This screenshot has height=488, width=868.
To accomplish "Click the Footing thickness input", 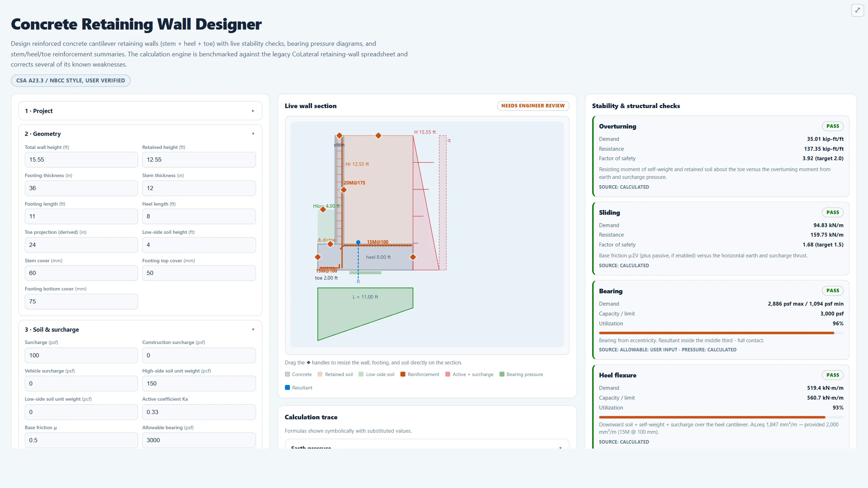I will (81, 188).
